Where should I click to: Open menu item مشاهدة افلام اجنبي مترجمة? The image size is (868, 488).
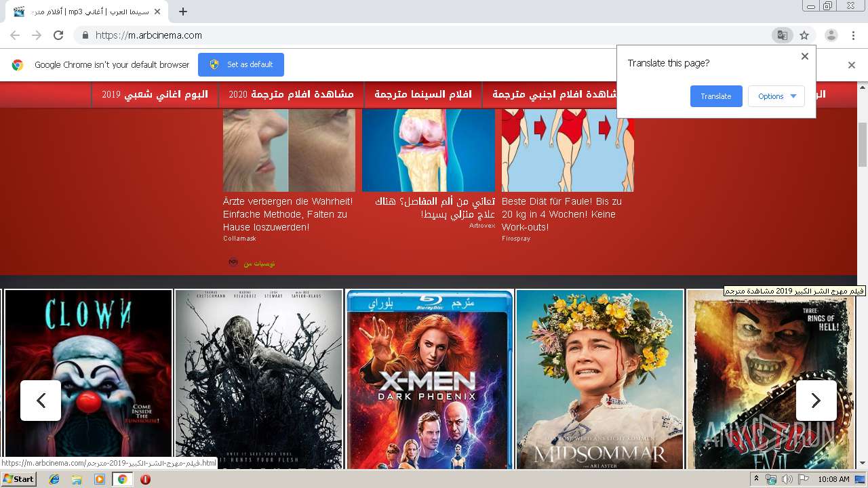coord(555,94)
